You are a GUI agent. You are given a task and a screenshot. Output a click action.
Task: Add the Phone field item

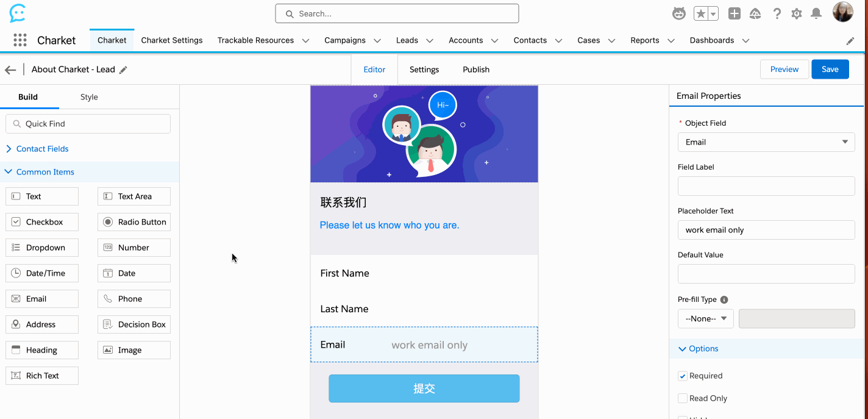click(134, 299)
